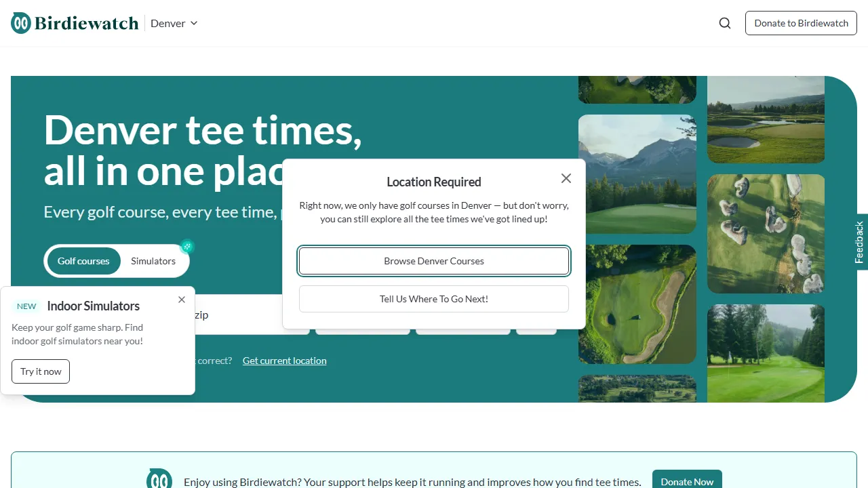Screen dimensions: 868x488
Task: Click the Birdiewatch logo in the donation banner
Action: (159, 479)
